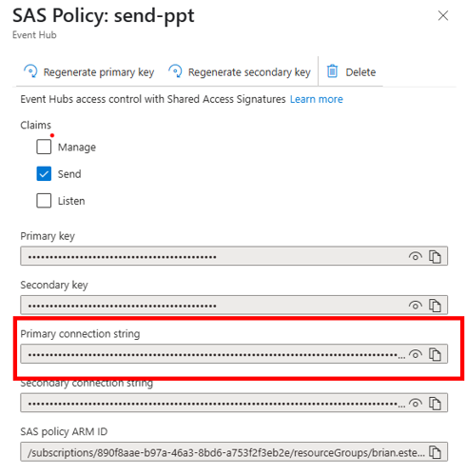The image size is (466, 476).
Task: Click the Regenerate primary key circular arrow icon
Action: [x=30, y=71]
